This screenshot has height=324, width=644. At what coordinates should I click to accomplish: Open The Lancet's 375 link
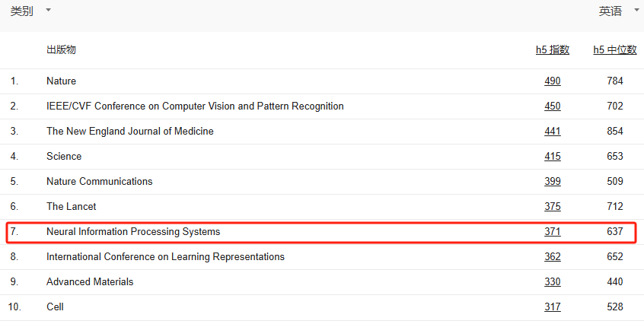click(x=552, y=207)
